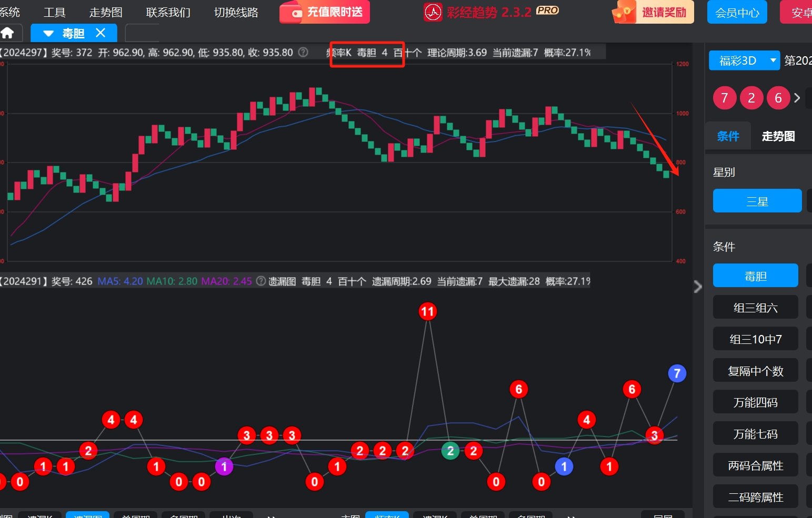Click the 邀请奖励 red envelope icon
This screenshot has height=518, width=812.
click(x=625, y=12)
